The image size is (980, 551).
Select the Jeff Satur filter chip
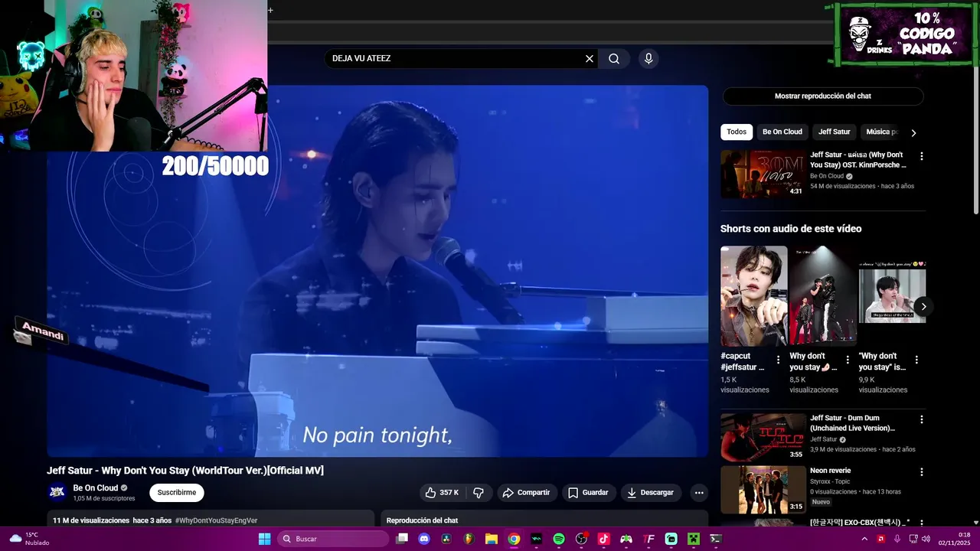click(x=834, y=132)
